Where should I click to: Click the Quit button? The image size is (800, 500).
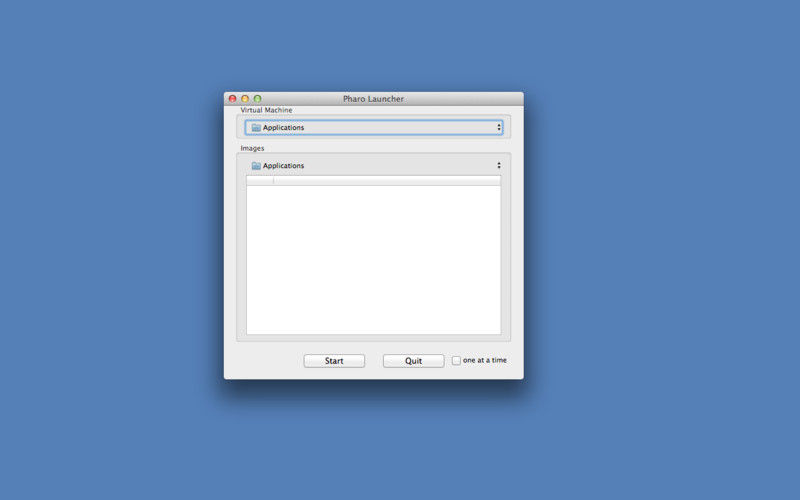[x=413, y=361]
